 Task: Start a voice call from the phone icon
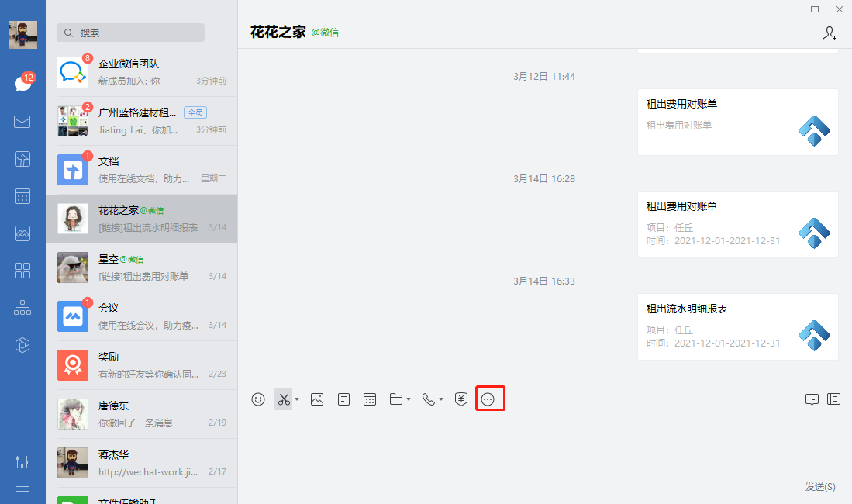coord(429,399)
